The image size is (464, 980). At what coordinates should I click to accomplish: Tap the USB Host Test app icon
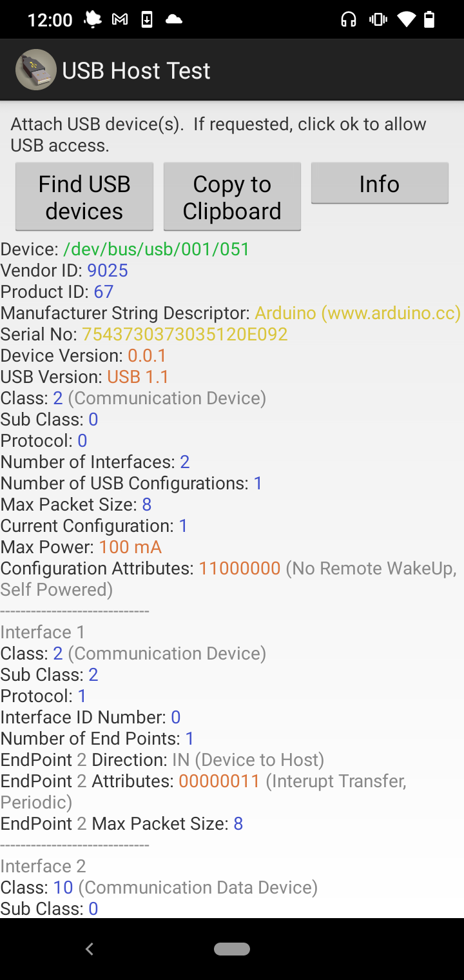point(36,70)
